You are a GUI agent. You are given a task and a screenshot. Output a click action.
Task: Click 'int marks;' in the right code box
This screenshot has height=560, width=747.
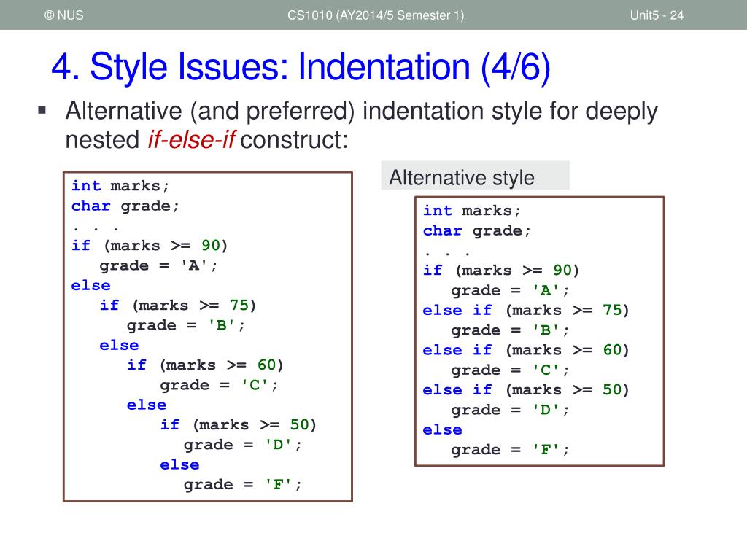pos(472,210)
